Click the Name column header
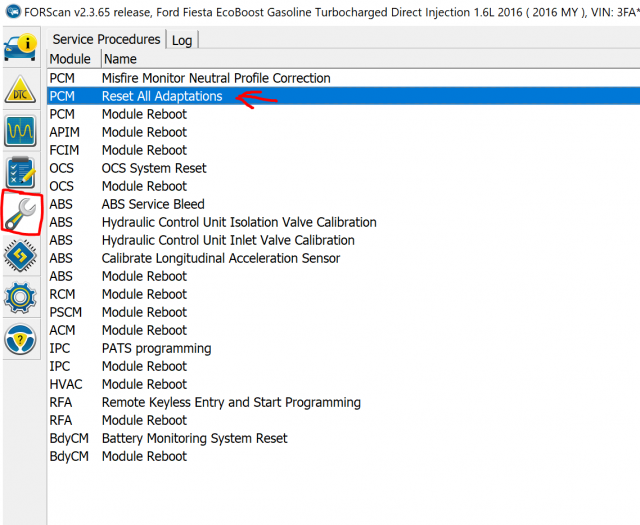 [119, 59]
